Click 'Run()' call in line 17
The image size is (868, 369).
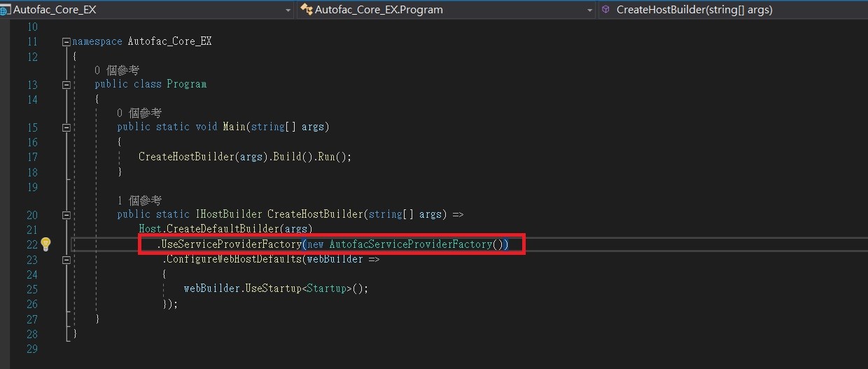point(332,157)
